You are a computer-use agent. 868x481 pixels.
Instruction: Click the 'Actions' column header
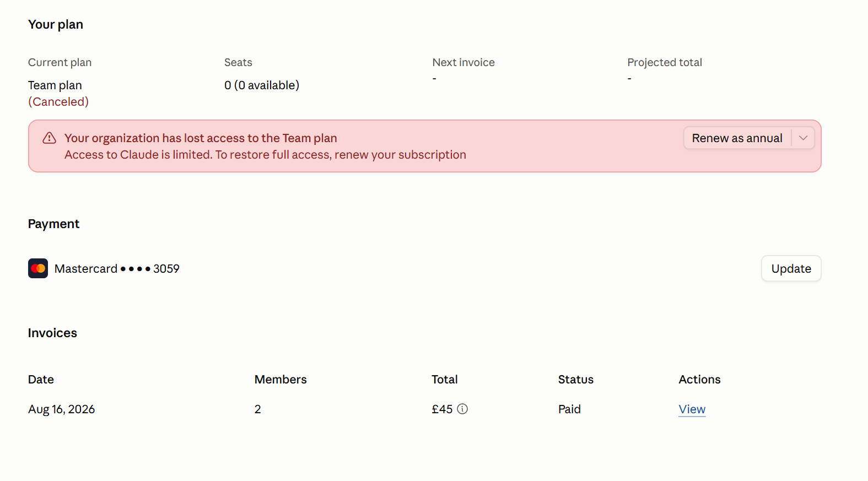tap(699, 380)
